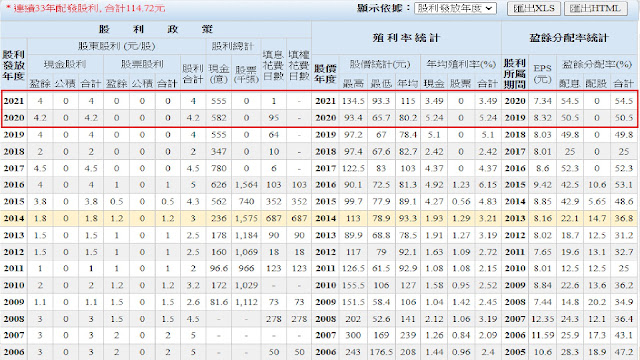This screenshot has width=640, height=360.
Task: Click the 股東股利 (元/股) column header
Action: point(117,46)
